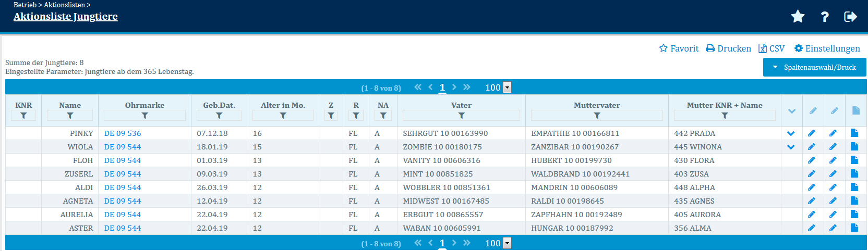Click filter icon under Geb.Dat. column
The width and height of the screenshot is (868, 251).
click(x=219, y=116)
